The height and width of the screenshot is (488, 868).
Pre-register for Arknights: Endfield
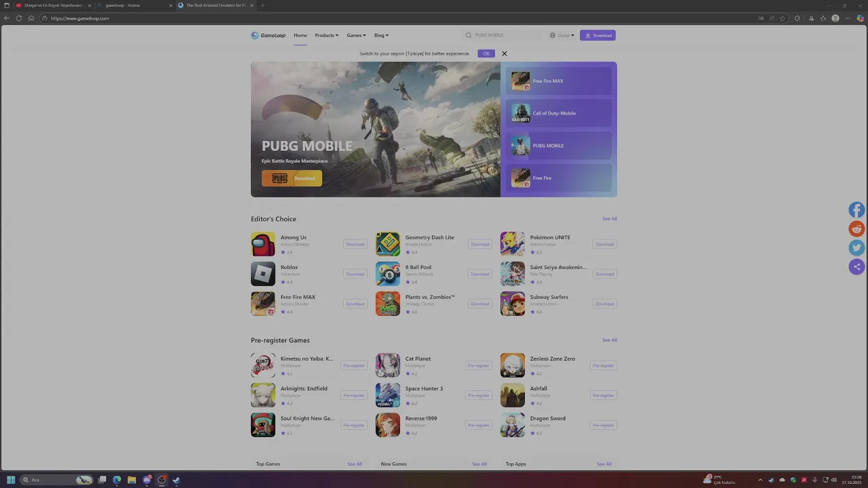pos(354,395)
